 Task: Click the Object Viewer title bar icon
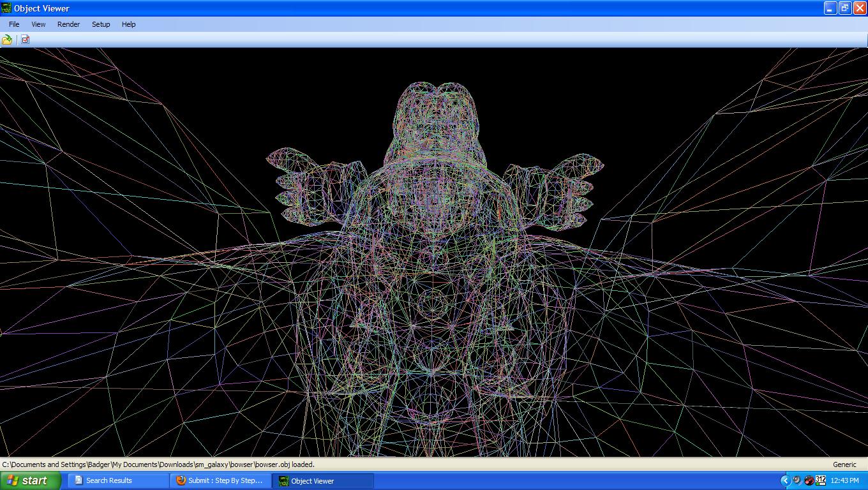(6, 8)
